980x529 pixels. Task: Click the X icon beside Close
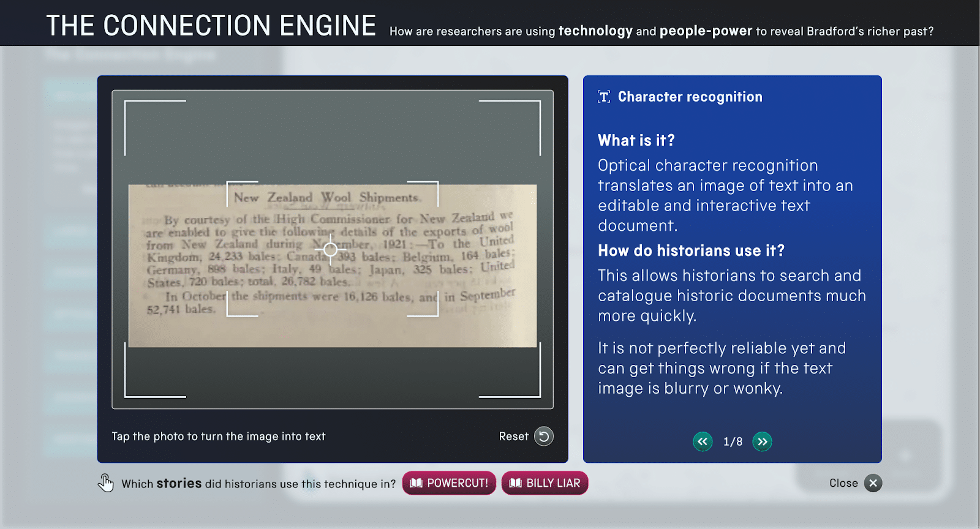[873, 483]
